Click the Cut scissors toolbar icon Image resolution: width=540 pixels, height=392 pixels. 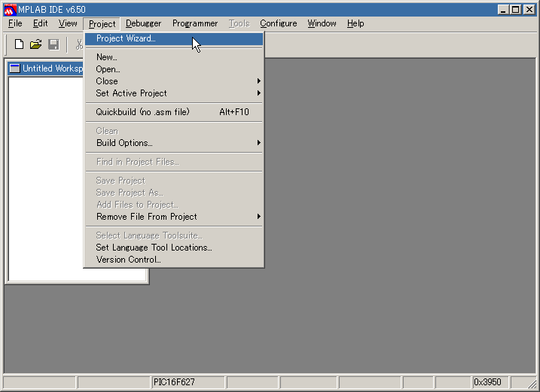79,44
